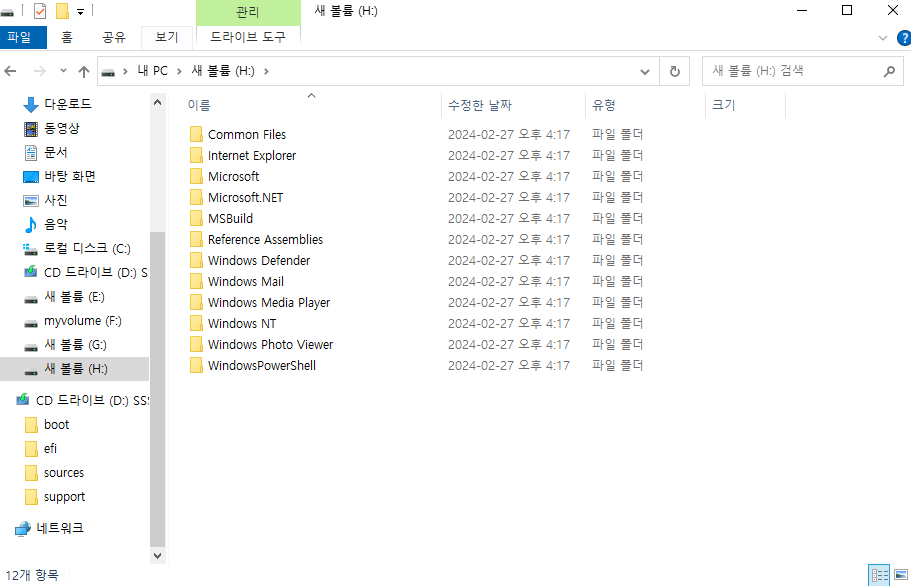Image resolution: width=911 pixels, height=586 pixels.
Task: Open Help via the question mark icon
Action: (903, 38)
